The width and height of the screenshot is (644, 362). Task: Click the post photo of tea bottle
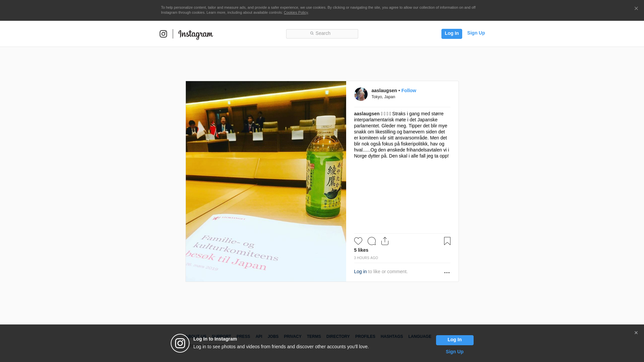coord(266,181)
